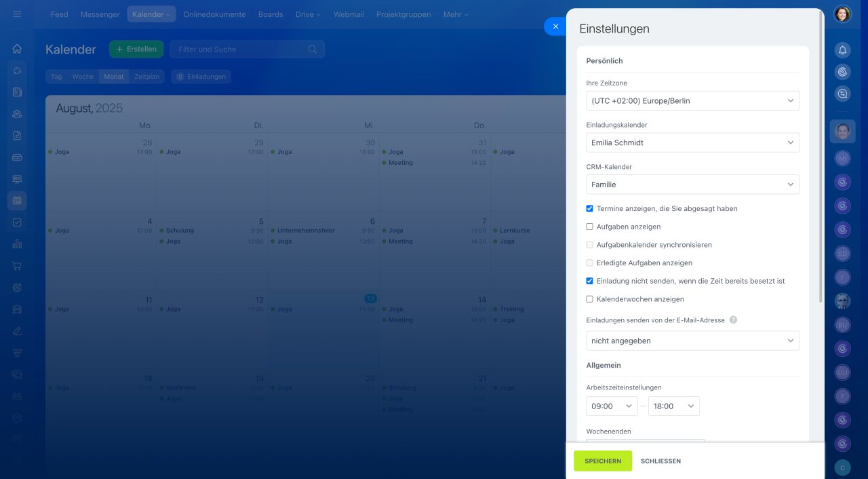Open Projektgruppen in the top navigation
Image resolution: width=868 pixels, height=479 pixels.
pos(403,14)
